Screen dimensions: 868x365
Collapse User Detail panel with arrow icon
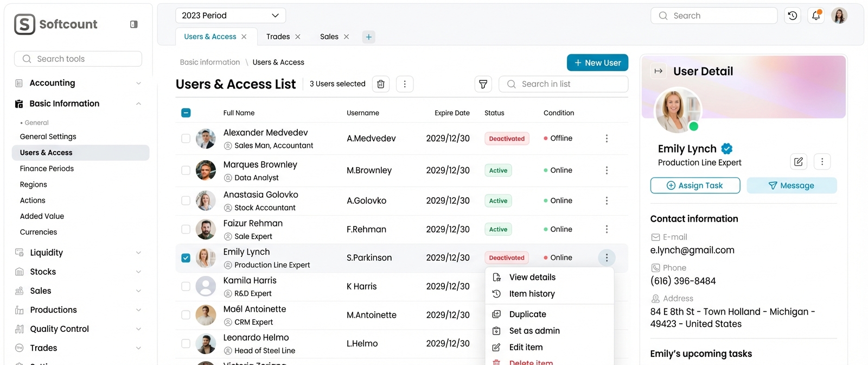[x=659, y=71]
